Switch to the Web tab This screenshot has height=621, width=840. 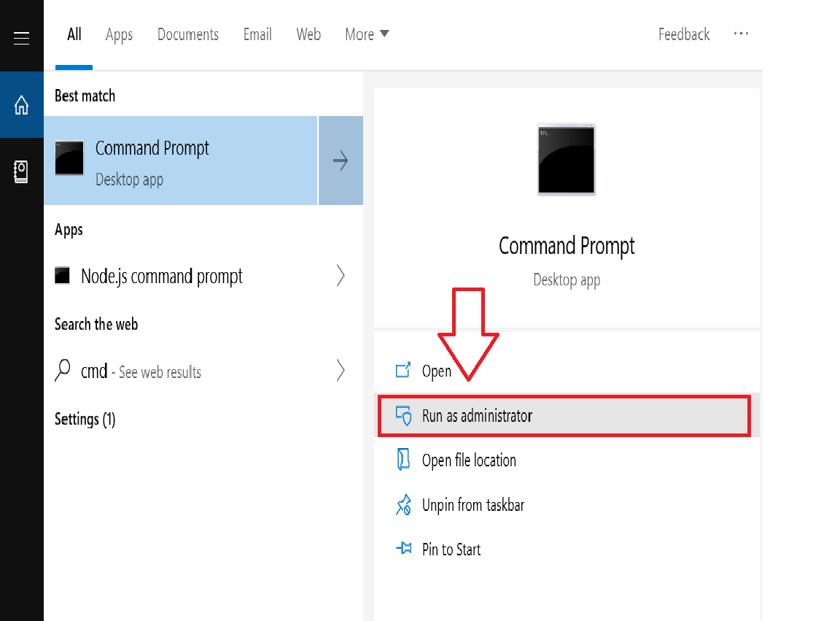pyautogui.click(x=308, y=34)
